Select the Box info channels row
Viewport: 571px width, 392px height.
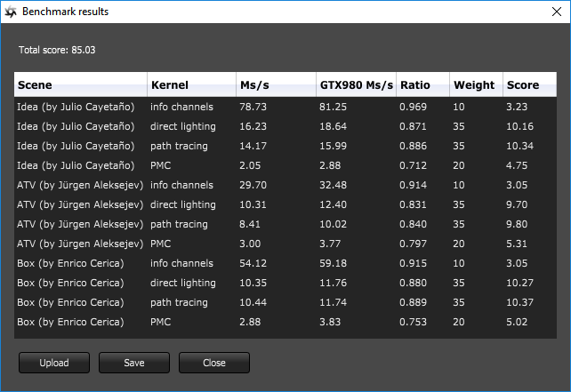pyautogui.click(x=285, y=264)
